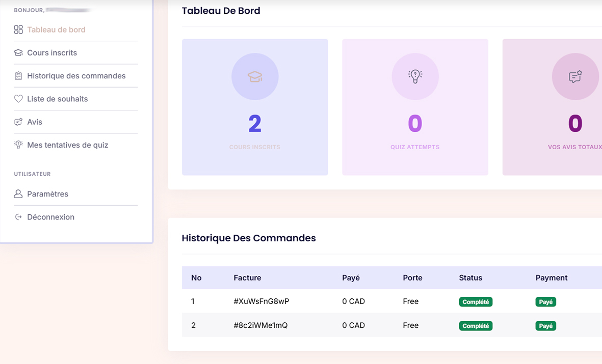Screen dimensions: 602x364
Task: Select invoice #XuWsFnG8wP in order table
Action: pyautogui.click(x=261, y=301)
